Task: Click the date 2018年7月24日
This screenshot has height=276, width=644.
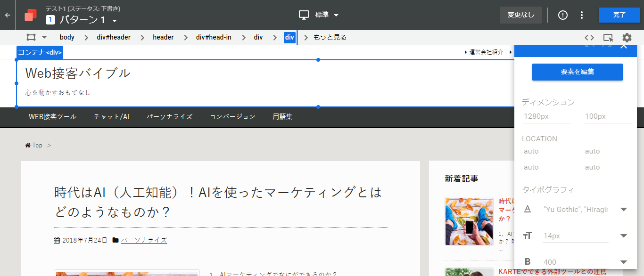Action: click(x=85, y=240)
